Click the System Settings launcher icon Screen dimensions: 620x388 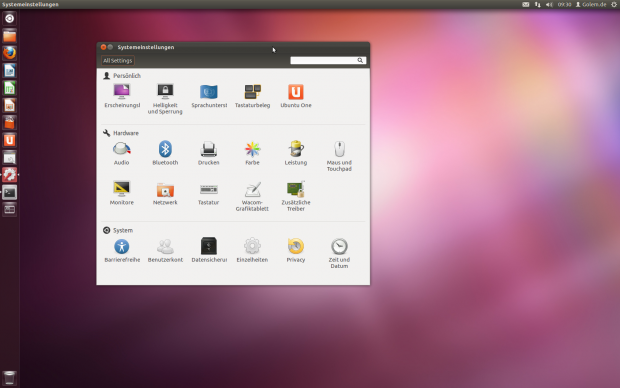(9, 175)
